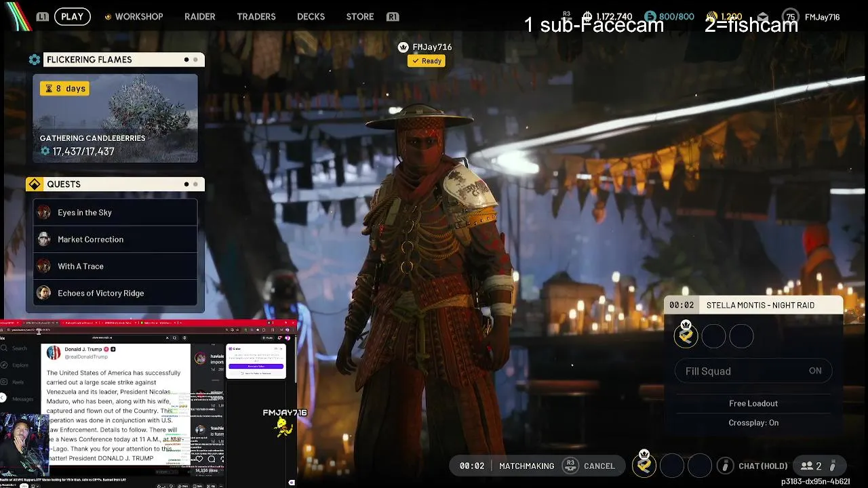The width and height of the screenshot is (868, 488).
Task: Click the microphone icon beside CHAT (HOLD)
Action: point(725,466)
